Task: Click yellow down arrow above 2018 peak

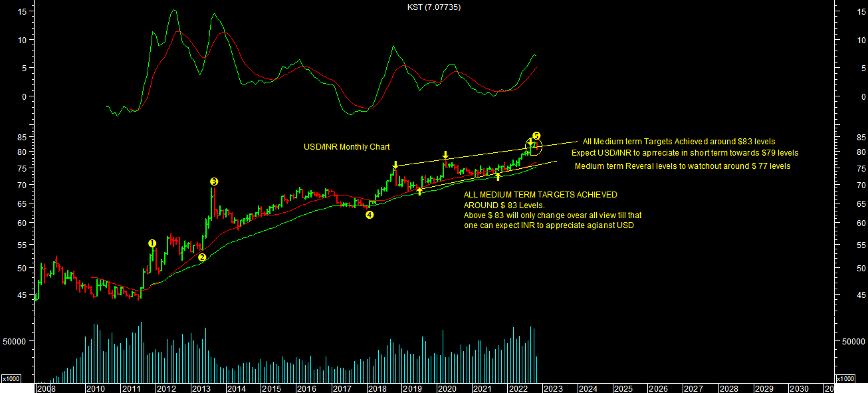Action: [395, 164]
